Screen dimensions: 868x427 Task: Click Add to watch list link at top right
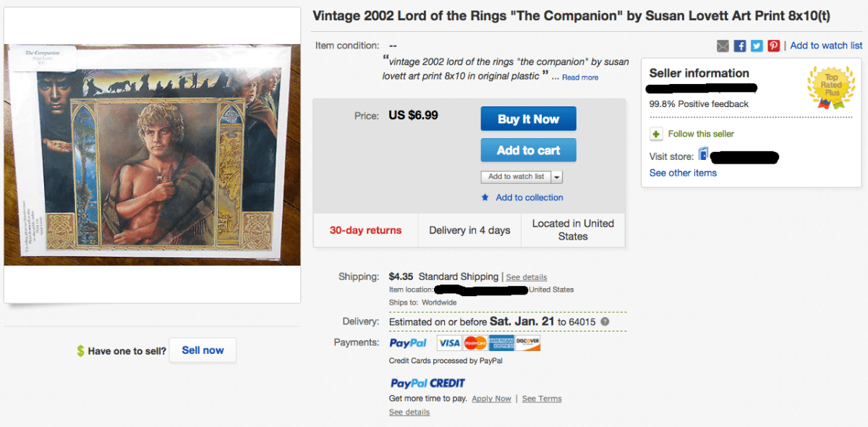(x=826, y=46)
